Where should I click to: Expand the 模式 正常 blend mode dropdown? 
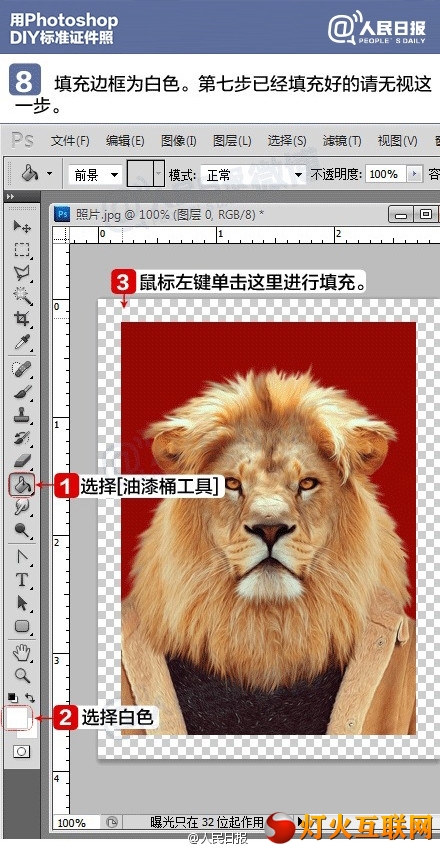coord(253,174)
